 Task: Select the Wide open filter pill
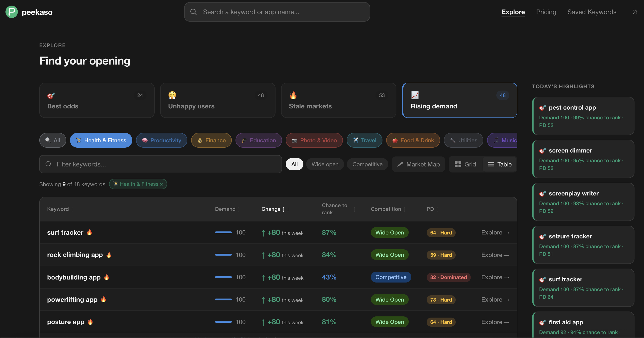325,164
